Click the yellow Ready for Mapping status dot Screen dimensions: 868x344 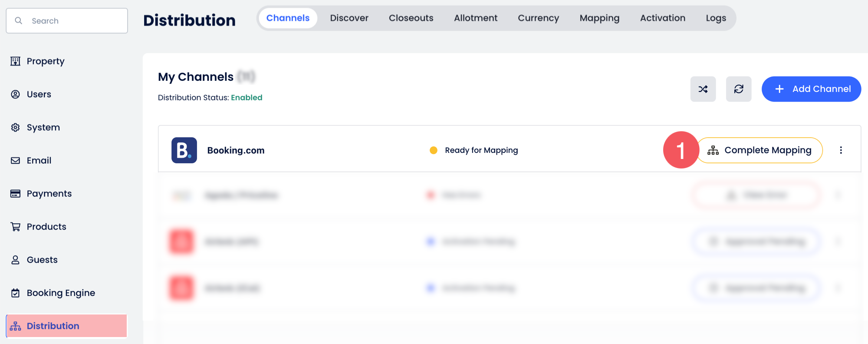click(x=433, y=150)
